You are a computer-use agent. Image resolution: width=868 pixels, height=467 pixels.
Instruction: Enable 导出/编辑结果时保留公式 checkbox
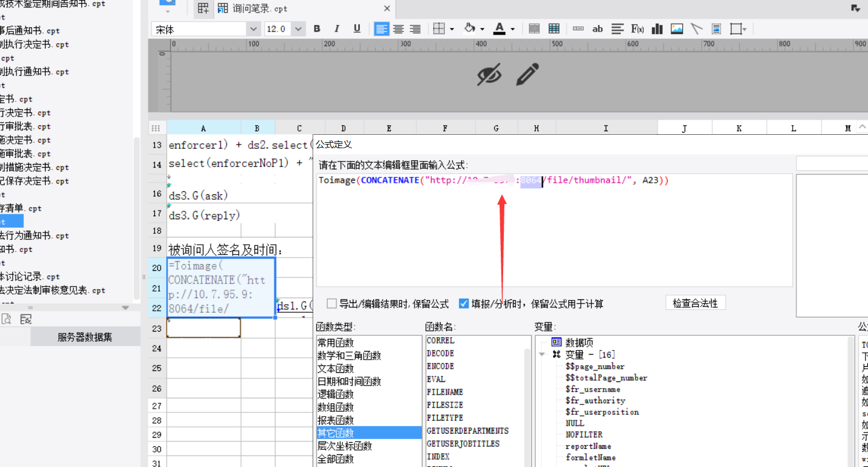(x=331, y=303)
